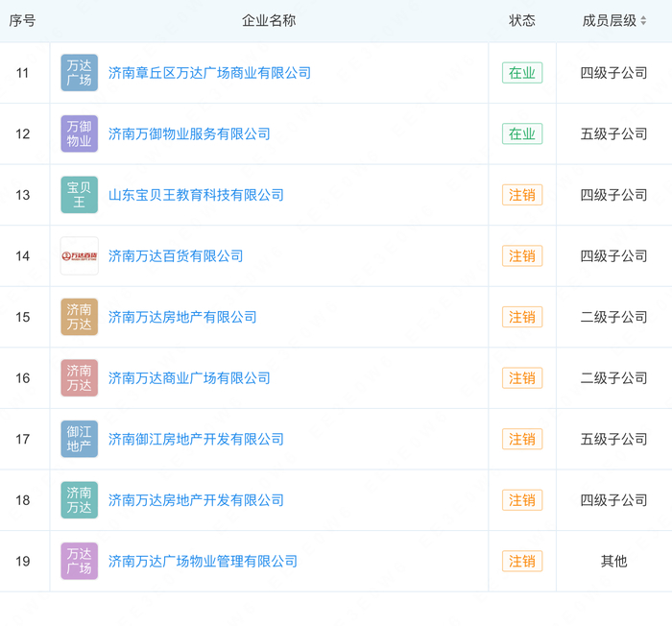672x626 pixels.
Task: Click 二级子公司 cell in row 15
Action: tap(613, 317)
